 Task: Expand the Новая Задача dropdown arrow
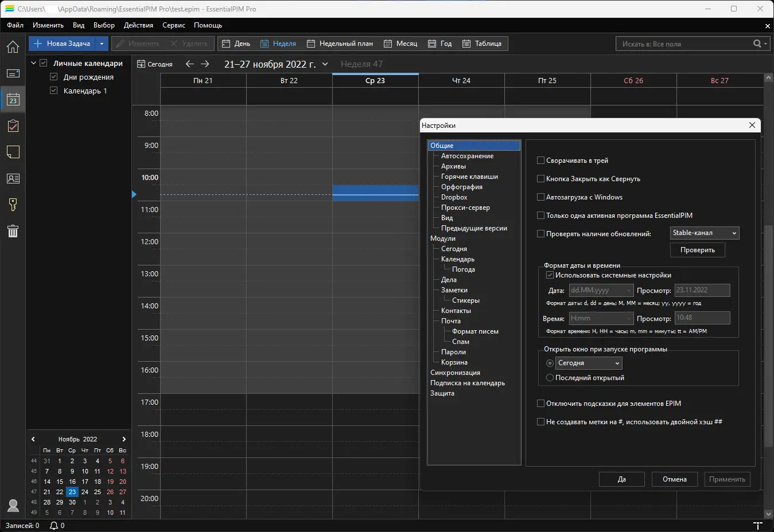(102, 44)
